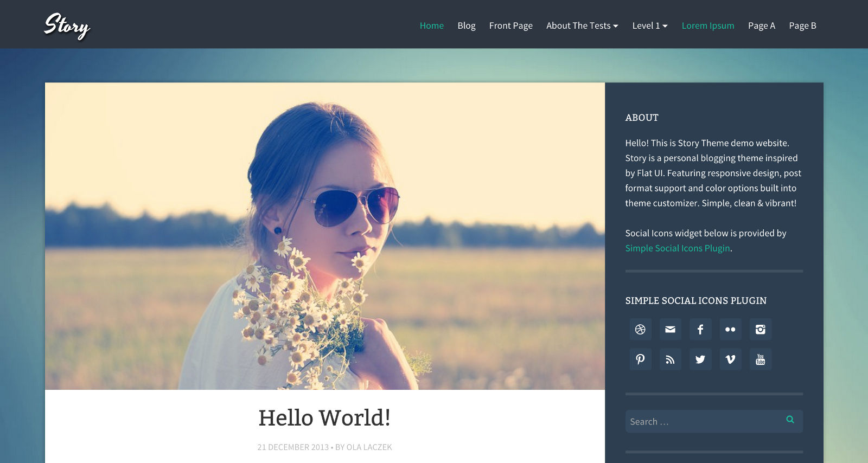Click the 21 December 2013 post date
868x463 pixels.
293,447
